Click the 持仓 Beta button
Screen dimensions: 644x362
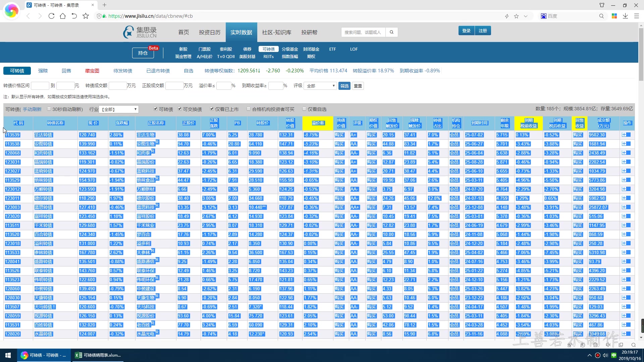click(x=143, y=53)
